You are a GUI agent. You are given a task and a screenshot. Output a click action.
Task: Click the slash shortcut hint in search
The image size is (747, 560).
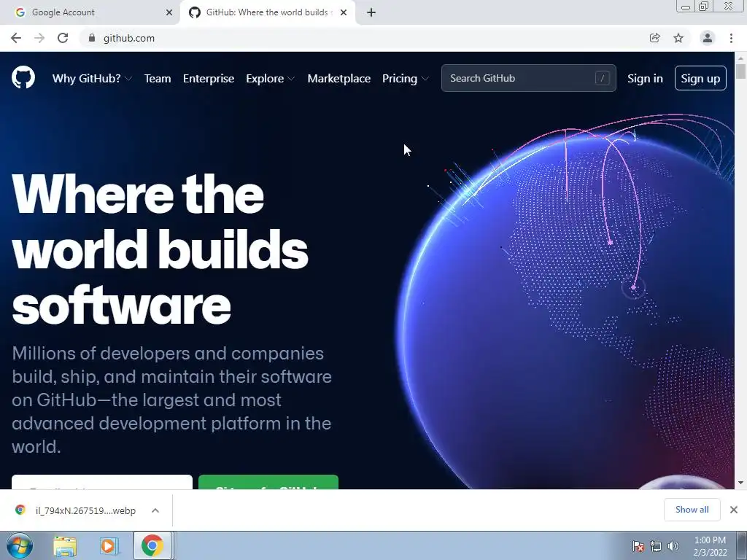tap(602, 78)
